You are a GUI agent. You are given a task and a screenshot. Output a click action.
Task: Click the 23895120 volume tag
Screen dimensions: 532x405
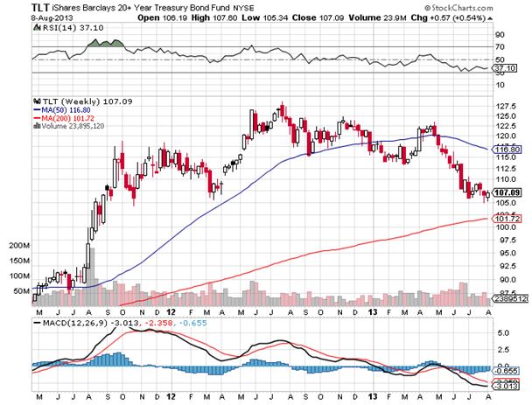510,299
